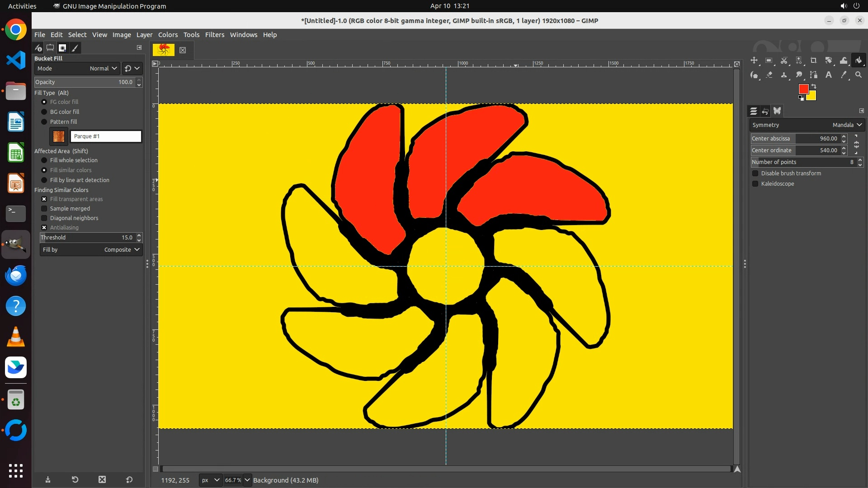
Task: Click the Parque #1 pattern name field
Action: point(106,136)
